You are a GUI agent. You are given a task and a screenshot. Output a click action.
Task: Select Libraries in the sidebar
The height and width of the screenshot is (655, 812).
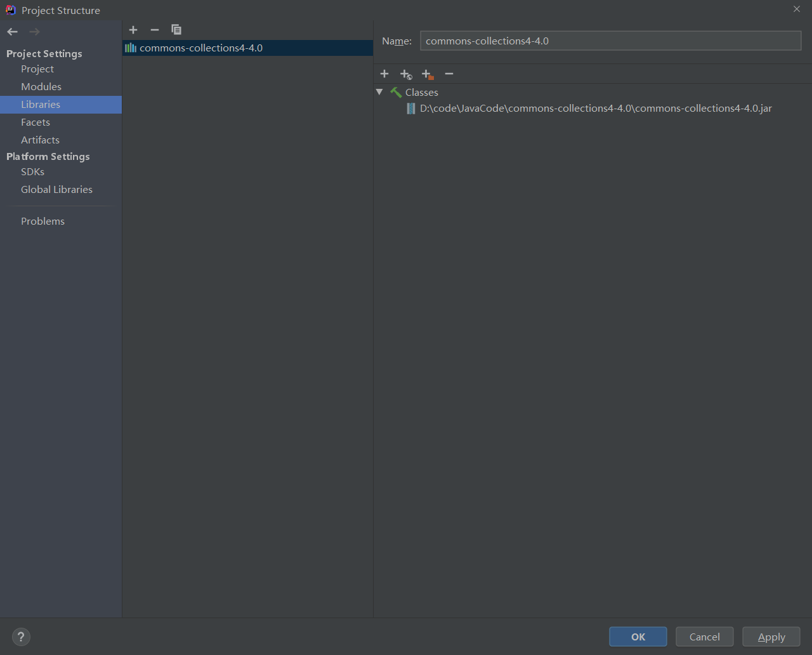click(x=61, y=105)
